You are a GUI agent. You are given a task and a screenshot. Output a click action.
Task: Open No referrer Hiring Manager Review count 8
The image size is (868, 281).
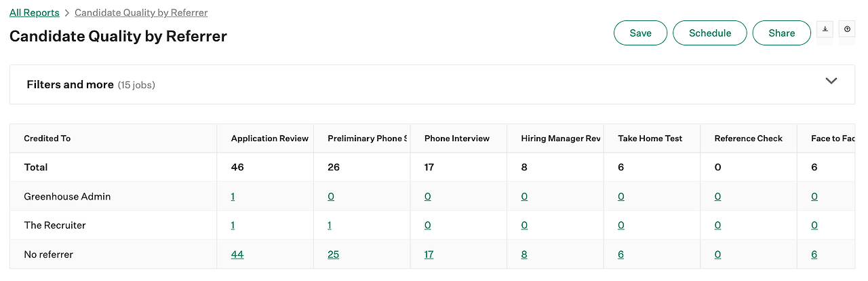point(524,255)
